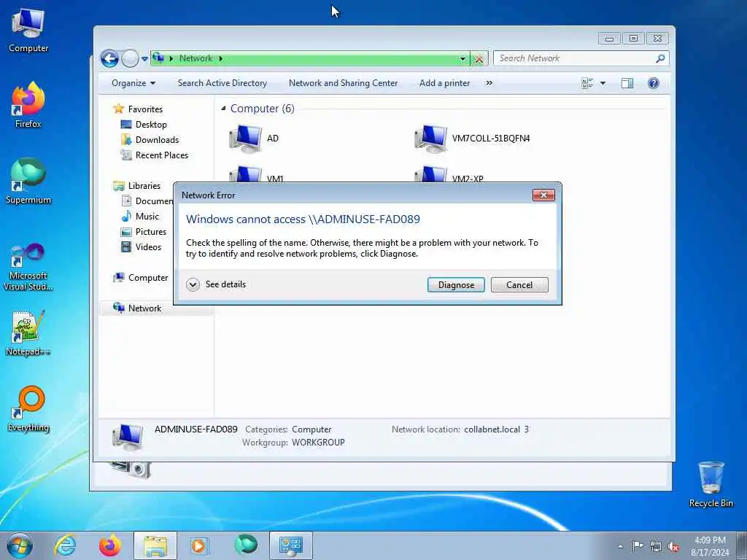Click the Action Center flag tray icon

[638, 545]
